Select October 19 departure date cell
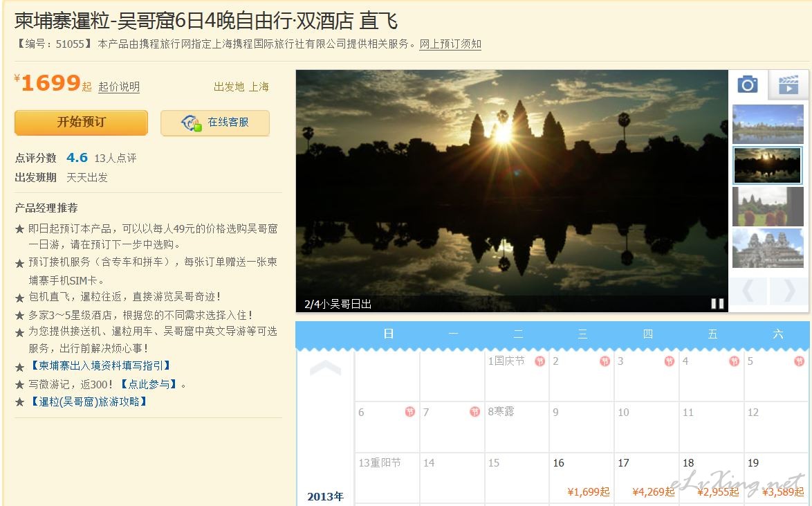Viewport: 812px width, 506px height. point(776,478)
